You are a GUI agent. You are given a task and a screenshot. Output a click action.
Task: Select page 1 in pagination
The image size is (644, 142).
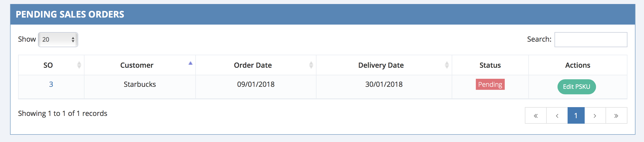coord(576,116)
